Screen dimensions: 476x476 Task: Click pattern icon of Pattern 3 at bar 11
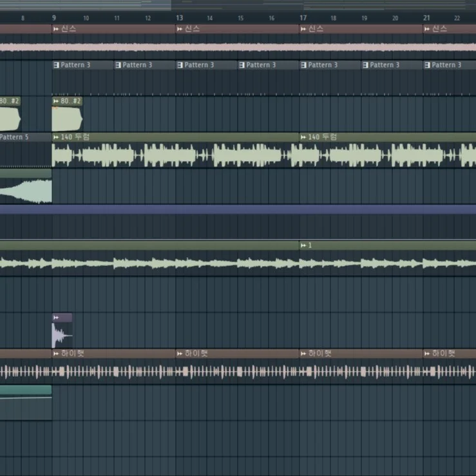tap(119, 65)
